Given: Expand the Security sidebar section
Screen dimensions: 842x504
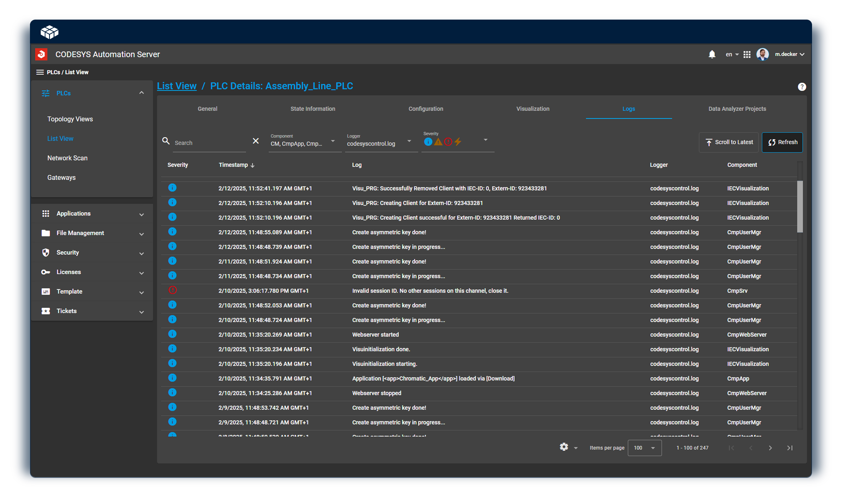Looking at the screenshot, I should pyautogui.click(x=92, y=252).
